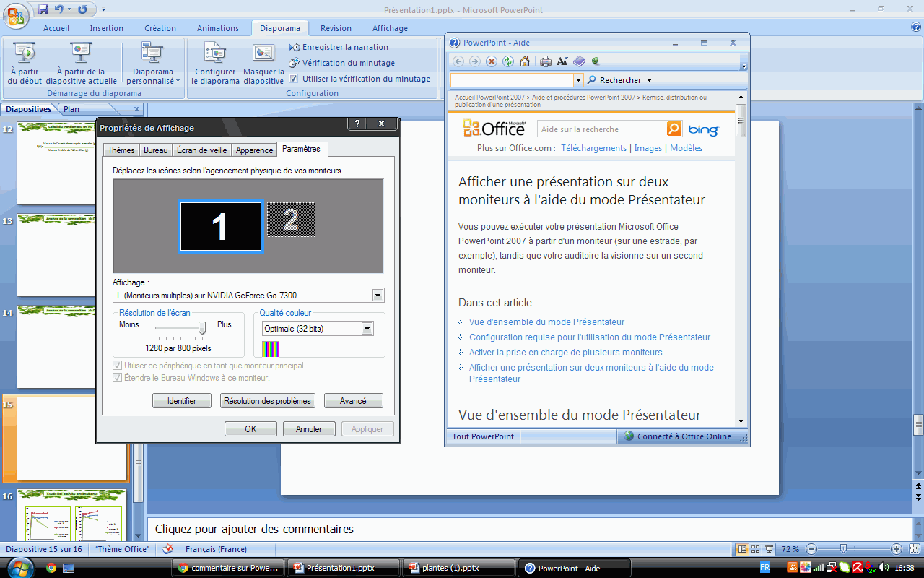This screenshot has width=924, height=578.
Task: Show the help table of contents book
Action: pyautogui.click(x=579, y=61)
